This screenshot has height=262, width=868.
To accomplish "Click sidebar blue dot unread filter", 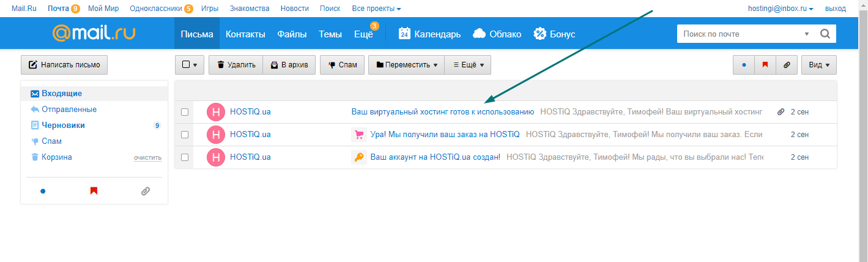I will (x=43, y=191).
